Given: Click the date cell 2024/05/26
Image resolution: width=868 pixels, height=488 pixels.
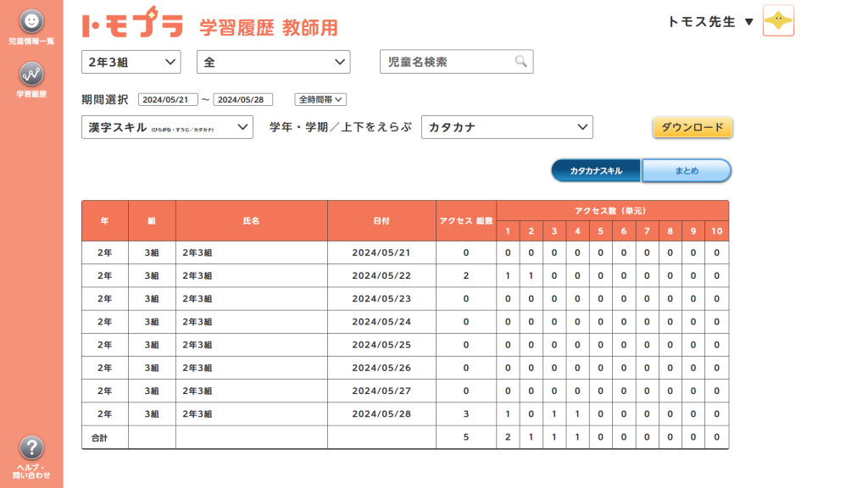Looking at the screenshot, I should point(381,368).
